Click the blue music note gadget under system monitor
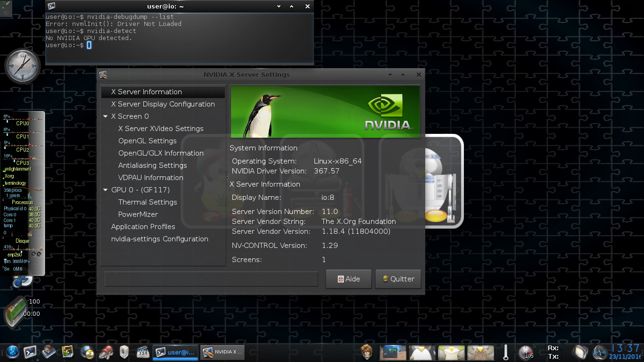Image resolution: width=644 pixels, height=362 pixels. (22, 281)
